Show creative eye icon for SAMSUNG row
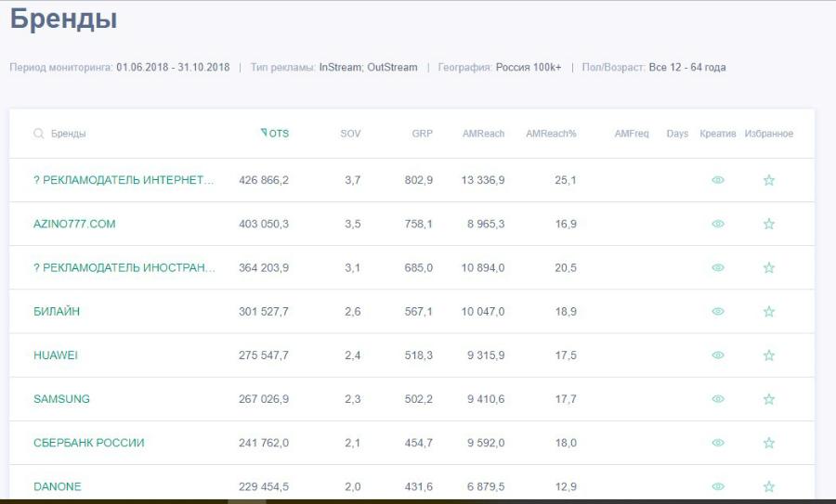The width and height of the screenshot is (836, 504). point(717,399)
